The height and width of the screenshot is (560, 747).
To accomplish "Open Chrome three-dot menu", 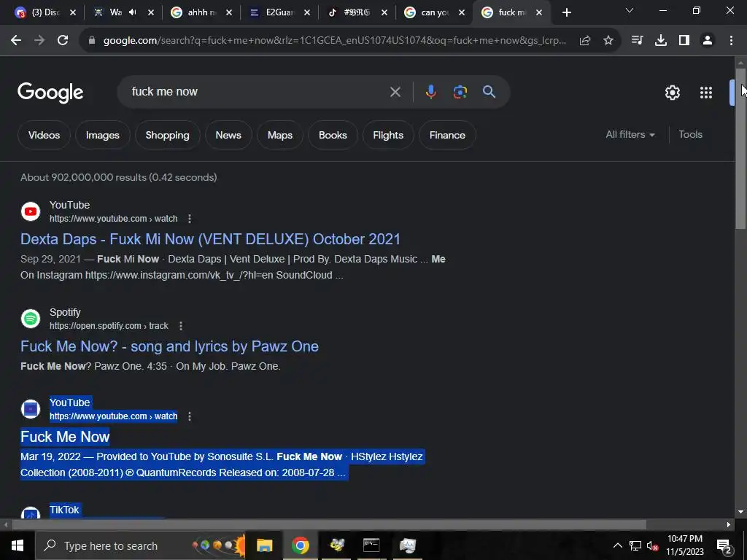I will [x=731, y=41].
